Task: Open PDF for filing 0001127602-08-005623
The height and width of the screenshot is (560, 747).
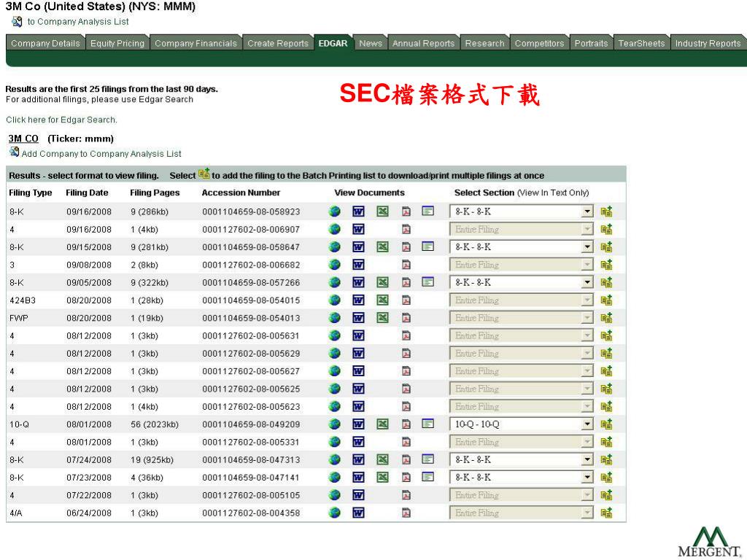Action: coord(406,407)
